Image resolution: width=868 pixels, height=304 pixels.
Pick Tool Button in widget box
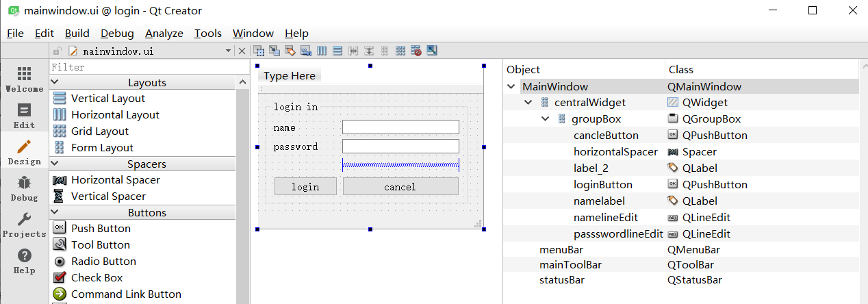tap(100, 245)
